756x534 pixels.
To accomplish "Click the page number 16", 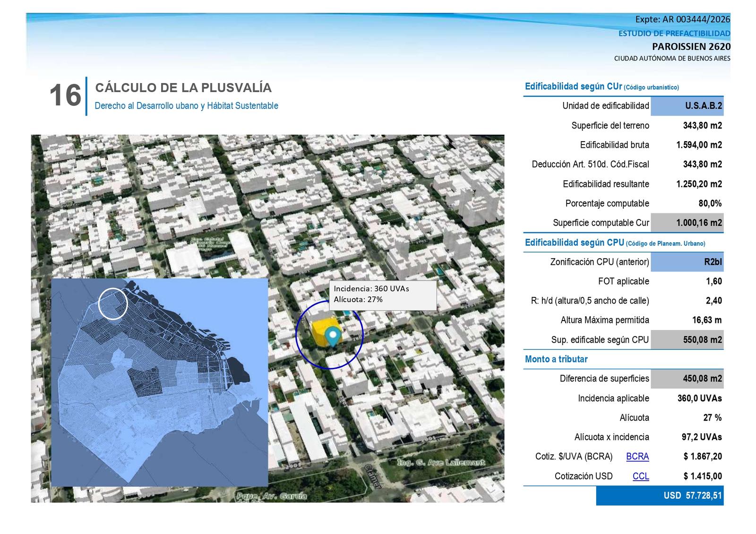I will coord(65,96).
